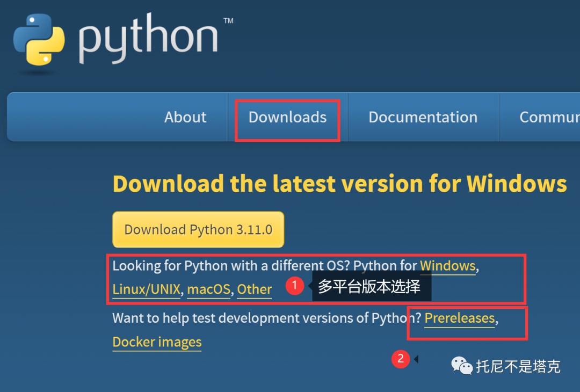The height and width of the screenshot is (392, 580).
Task: Follow the macOS download link
Action: [x=208, y=289]
